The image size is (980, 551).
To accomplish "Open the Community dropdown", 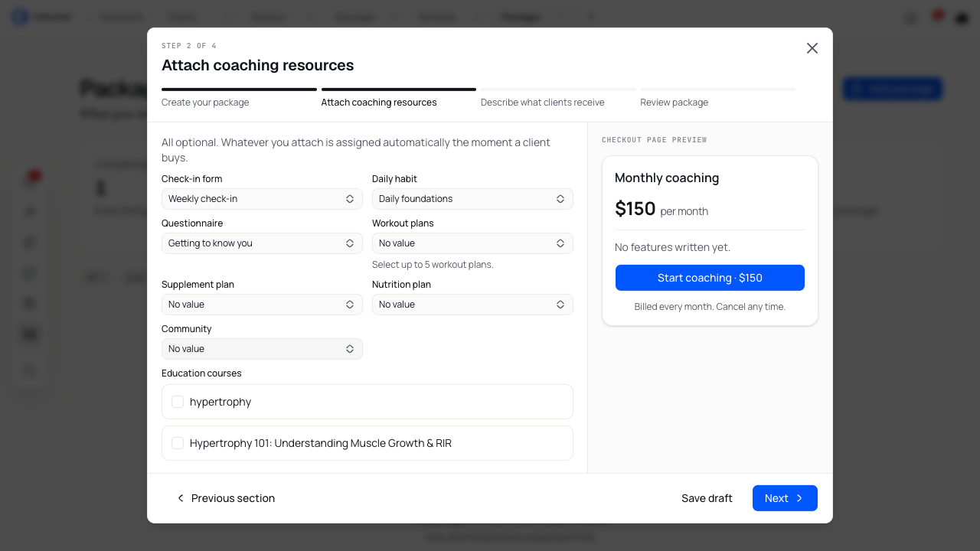I will click(x=262, y=349).
